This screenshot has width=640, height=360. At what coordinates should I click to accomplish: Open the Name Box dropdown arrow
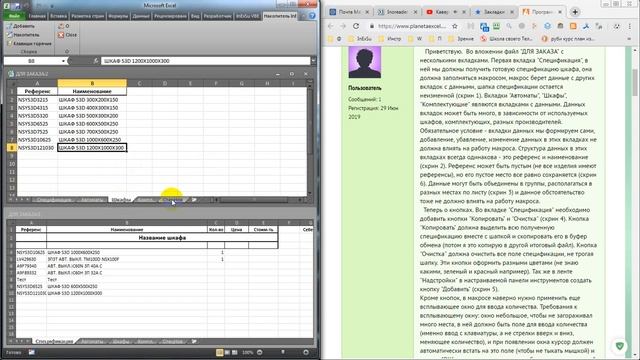(63, 61)
